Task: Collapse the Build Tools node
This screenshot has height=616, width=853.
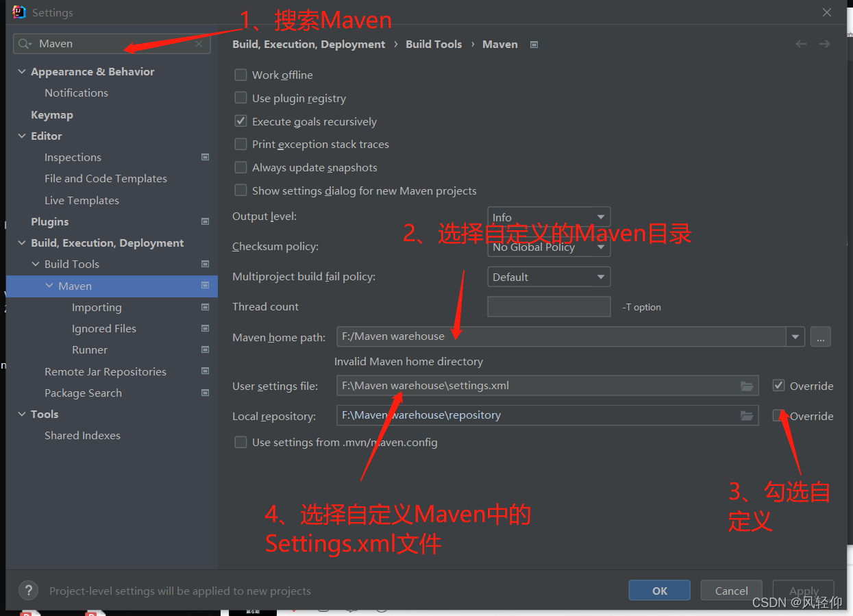Action: (36, 264)
